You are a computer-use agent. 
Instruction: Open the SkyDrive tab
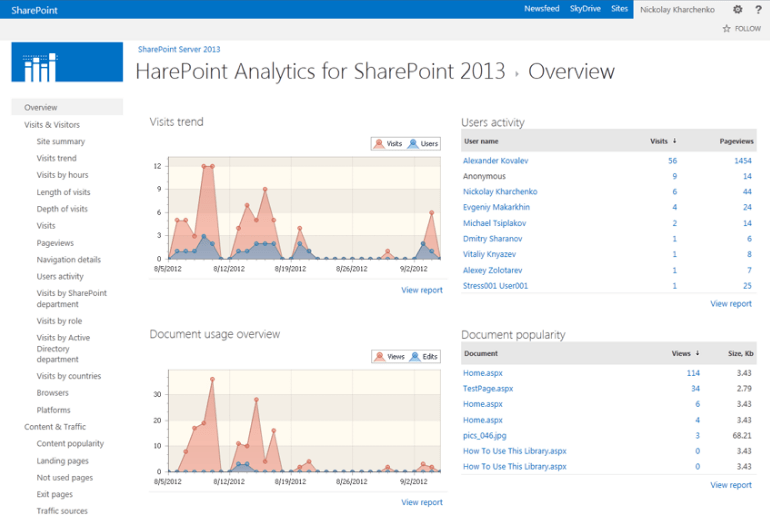585,8
